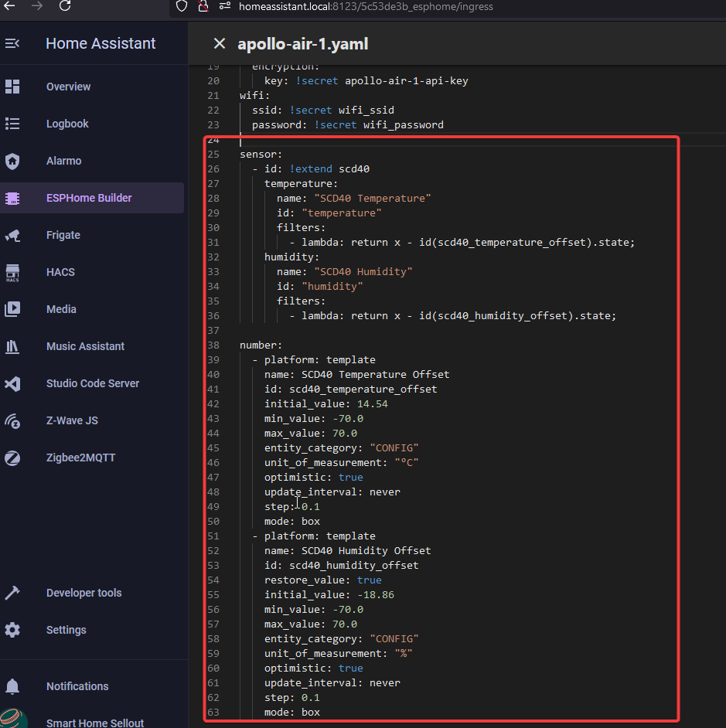Select ESPHome Builder in the sidebar
The height and width of the screenshot is (728, 726).
point(89,198)
